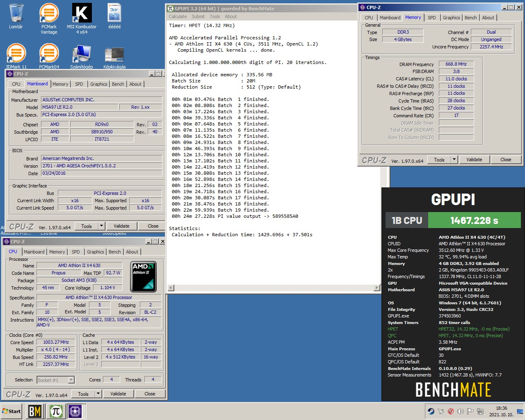The height and width of the screenshot is (420, 525).
Task: Launch MSI Kombustor 4 x64 shortcut
Action: tap(82, 18)
